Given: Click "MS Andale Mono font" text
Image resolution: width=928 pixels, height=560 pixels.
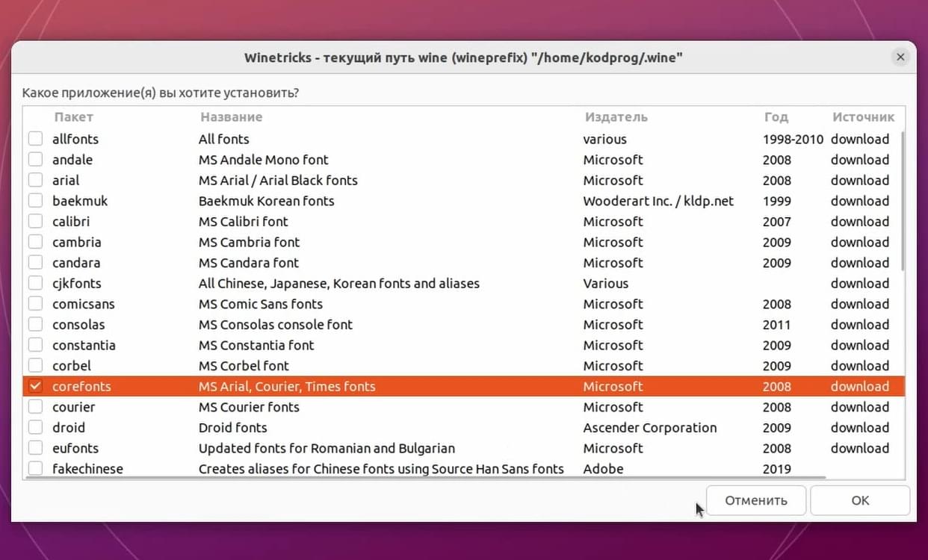Looking at the screenshot, I should (263, 160).
